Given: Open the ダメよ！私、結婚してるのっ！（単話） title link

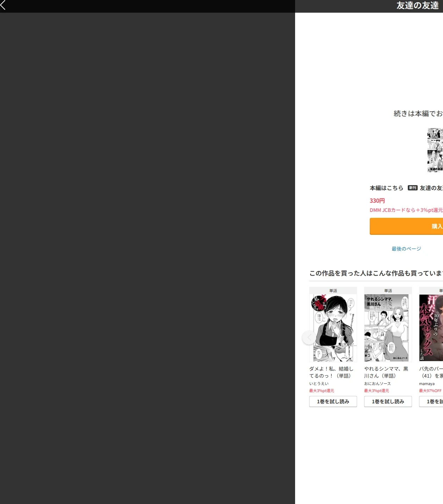Looking at the screenshot, I should tap(331, 372).
